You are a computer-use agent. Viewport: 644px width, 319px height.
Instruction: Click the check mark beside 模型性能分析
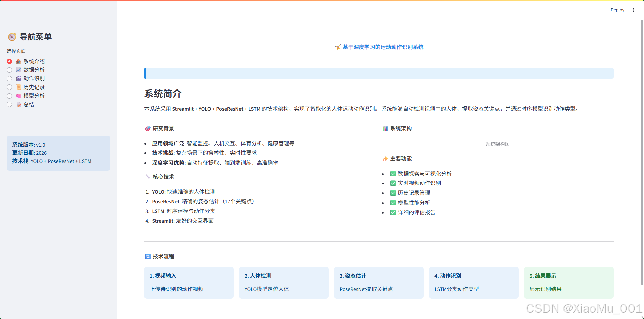[393, 203]
